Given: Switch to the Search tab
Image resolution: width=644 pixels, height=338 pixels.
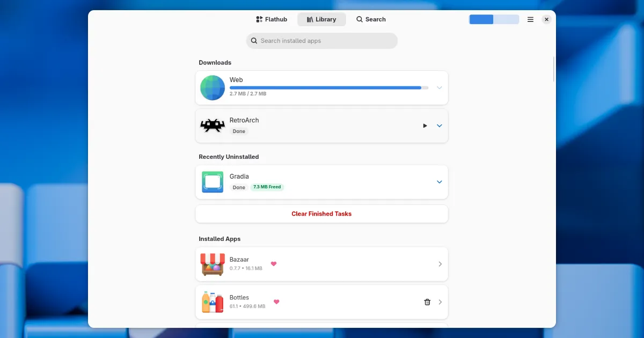Looking at the screenshot, I should click(x=371, y=19).
